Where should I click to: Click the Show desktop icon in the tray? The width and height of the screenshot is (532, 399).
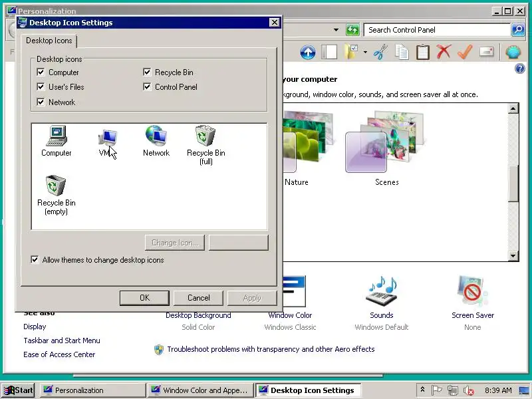point(525,390)
